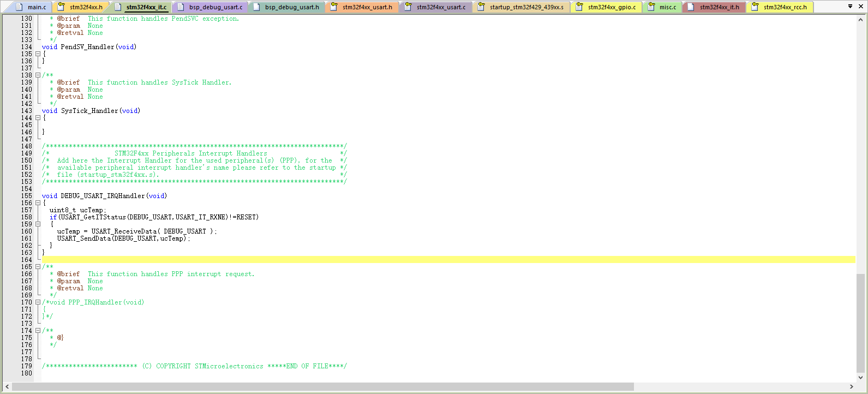This screenshot has width=868, height=394.
Task: Collapse commented PPP_IRQHandler at line 170
Action: 38,302
